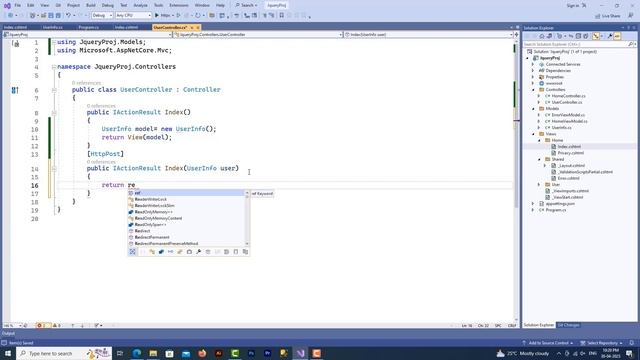The image size is (640, 360).
Task: Switch to the UserInfo.cs tab
Action: (53, 27)
